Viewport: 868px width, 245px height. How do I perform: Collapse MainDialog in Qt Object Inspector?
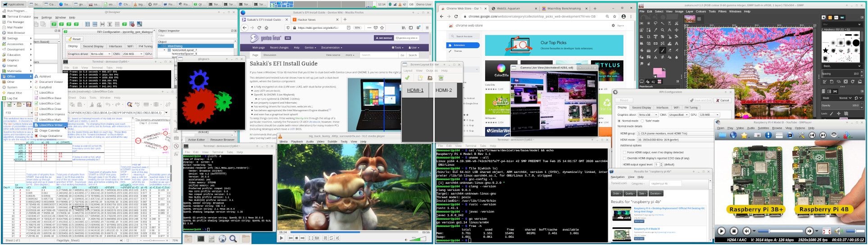pos(160,46)
